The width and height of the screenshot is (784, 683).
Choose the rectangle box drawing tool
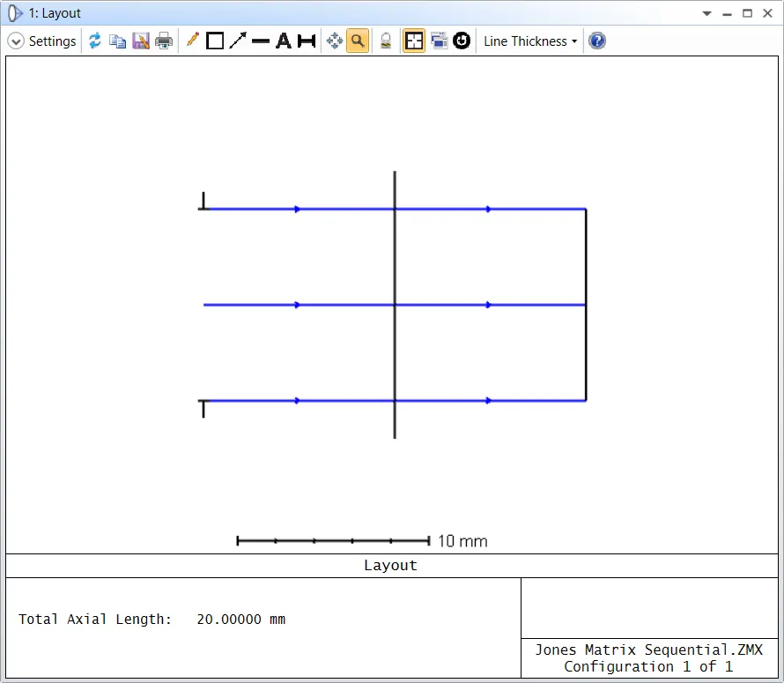pos(215,41)
